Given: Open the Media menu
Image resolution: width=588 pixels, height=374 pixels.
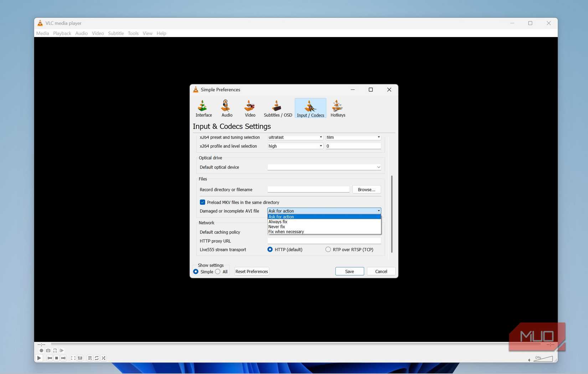Looking at the screenshot, I should click(x=42, y=33).
